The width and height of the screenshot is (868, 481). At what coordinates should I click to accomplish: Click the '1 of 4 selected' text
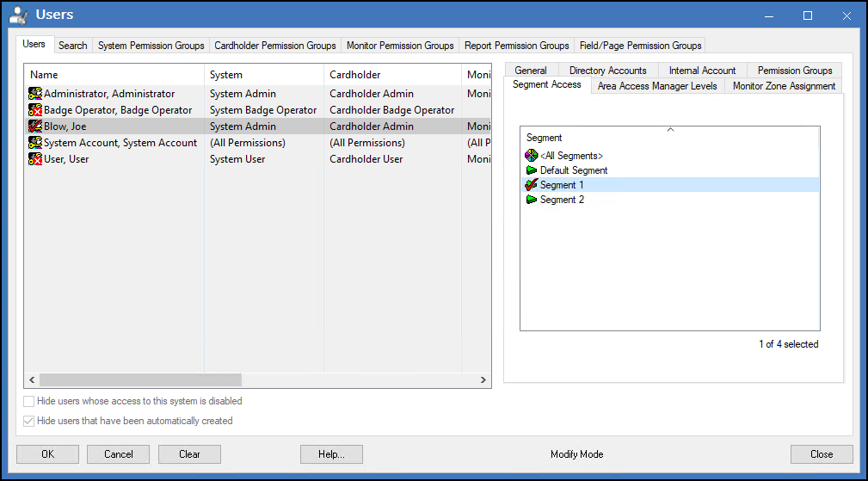(788, 344)
